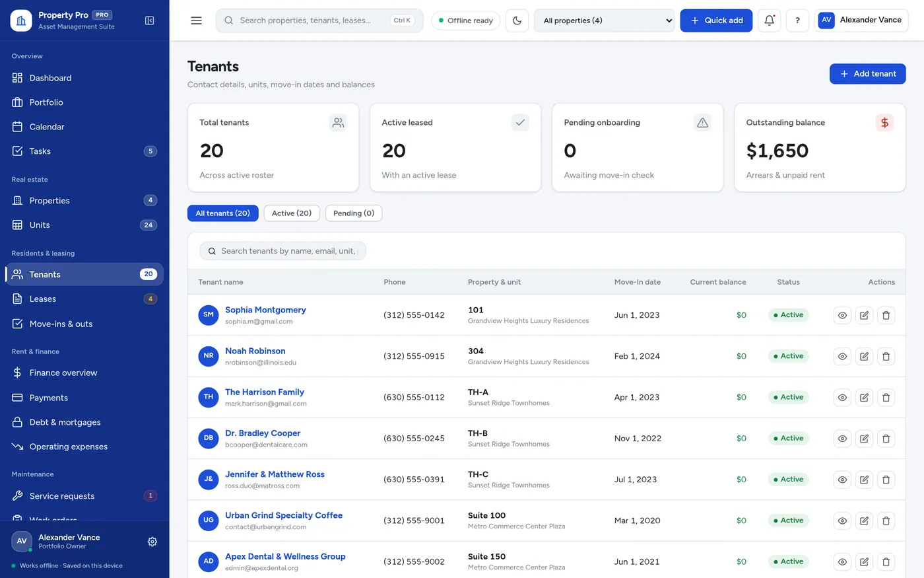Toggle dark mode moon button
This screenshot has height=578, width=924.
tap(517, 20)
